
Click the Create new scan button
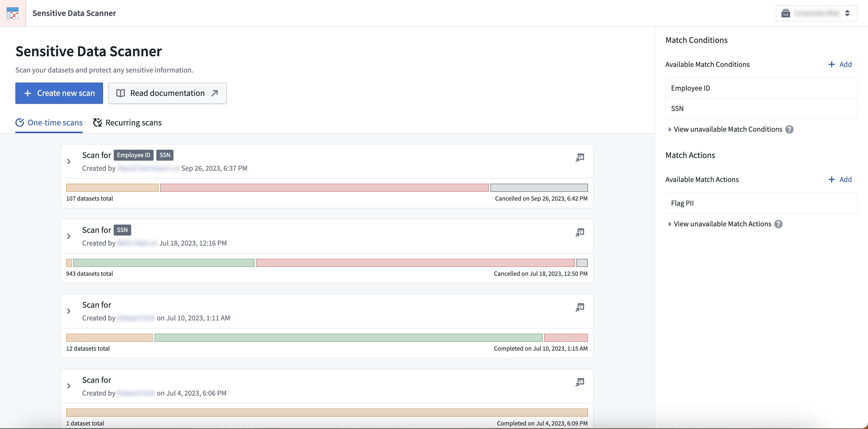(59, 93)
